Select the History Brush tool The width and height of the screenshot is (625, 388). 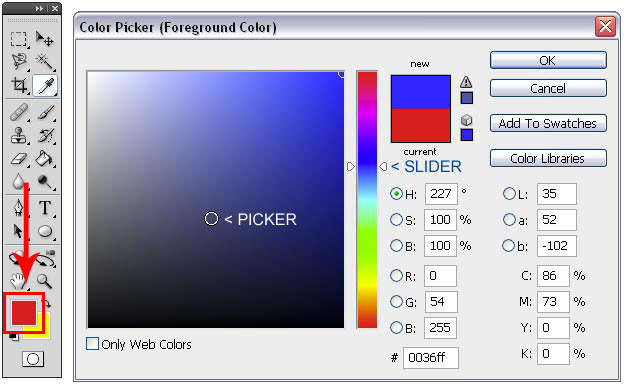pos(45,136)
